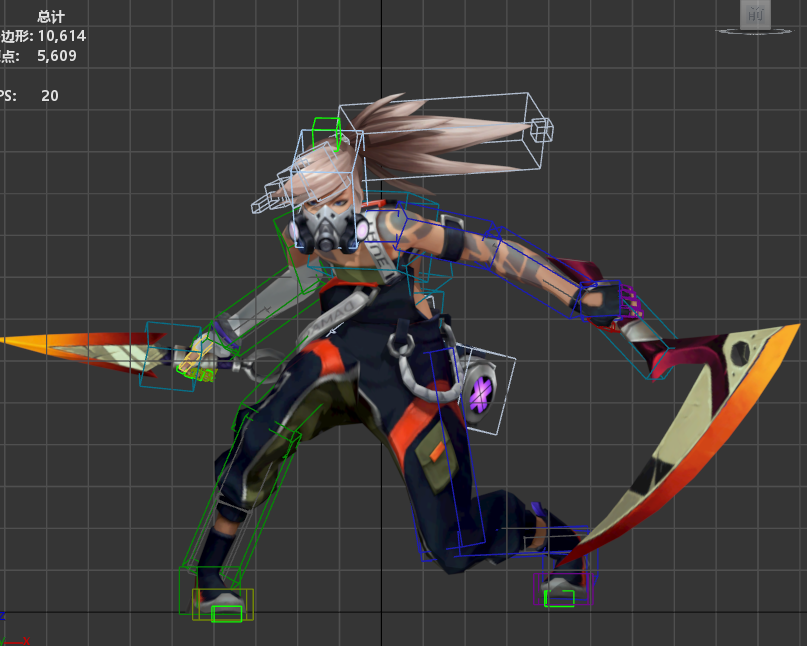Click the vertex count value 5,609

click(x=57, y=56)
